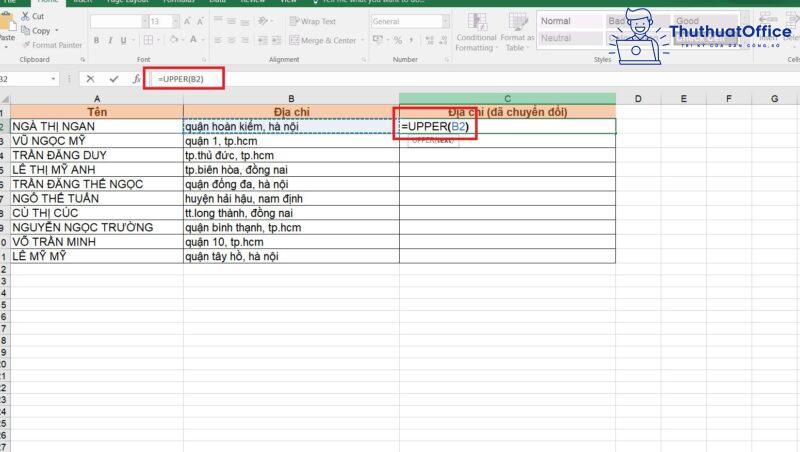Screen dimensions: 800x452
Task: Open font size dropdown showing 13
Action: pos(176,21)
